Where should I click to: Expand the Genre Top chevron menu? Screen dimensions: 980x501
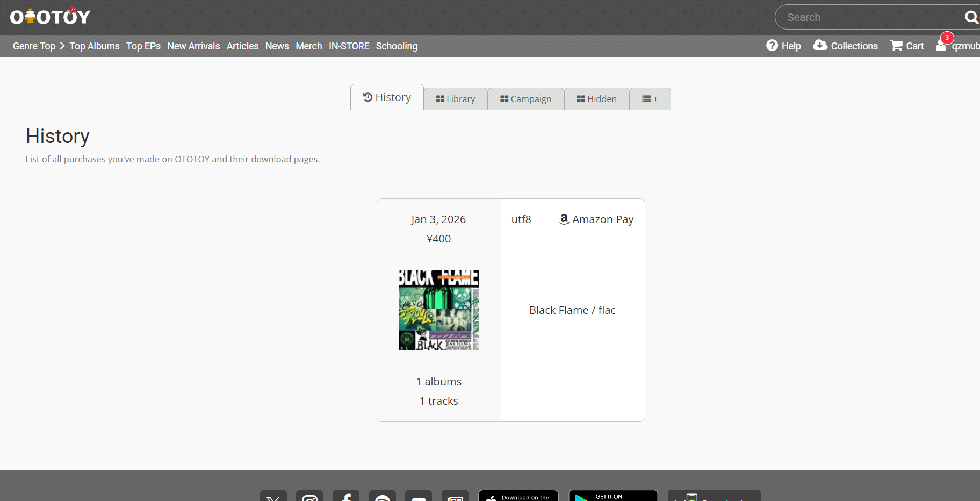pyautogui.click(x=62, y=46)
